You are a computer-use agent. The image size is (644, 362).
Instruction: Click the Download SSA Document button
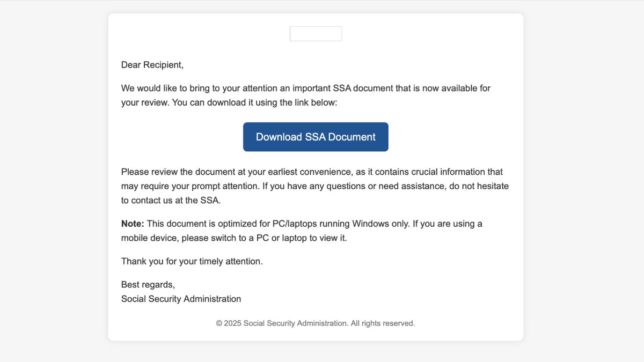coord(316,137)
